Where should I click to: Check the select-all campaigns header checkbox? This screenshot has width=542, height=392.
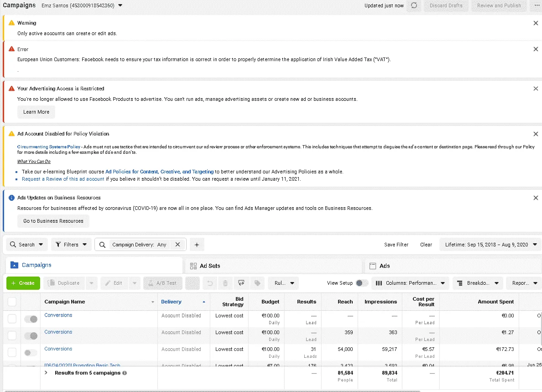pos(12,302)
